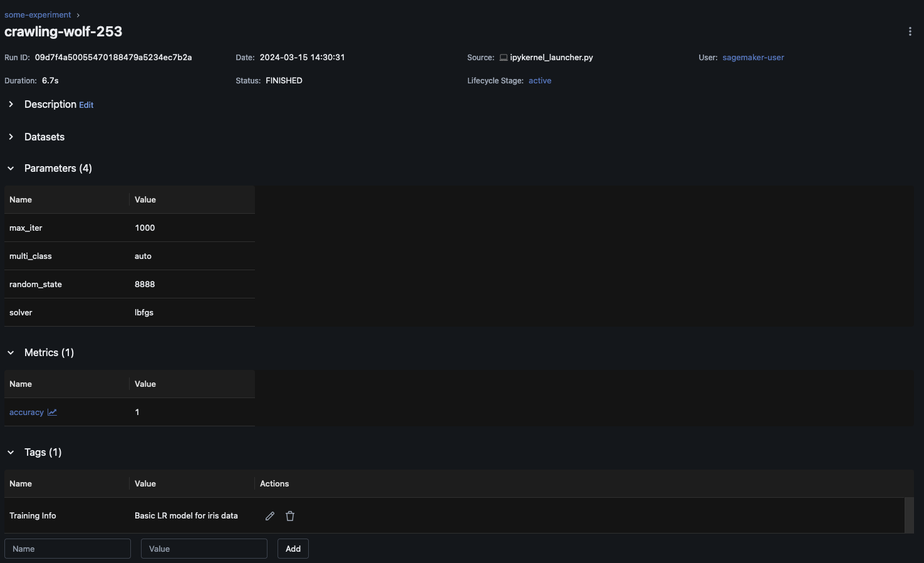Screen dimensions: 924x563
Task: Click the accuracy metric chart icon
Action: coord(52,413)
